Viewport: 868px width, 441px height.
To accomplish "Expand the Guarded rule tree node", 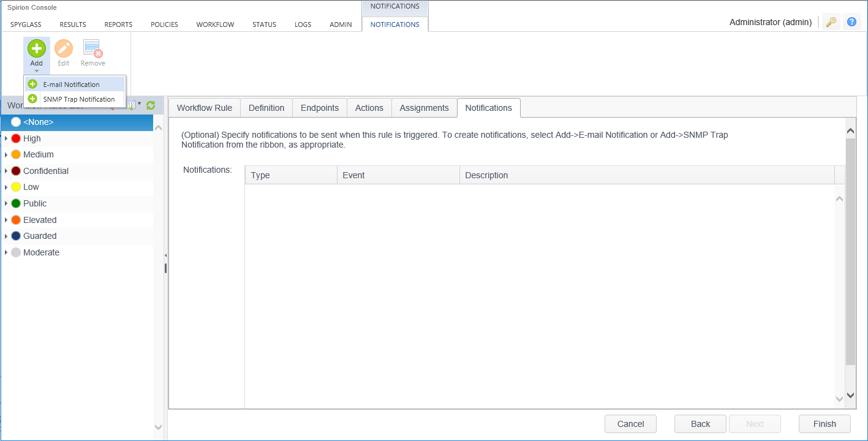I will point(6,236).
